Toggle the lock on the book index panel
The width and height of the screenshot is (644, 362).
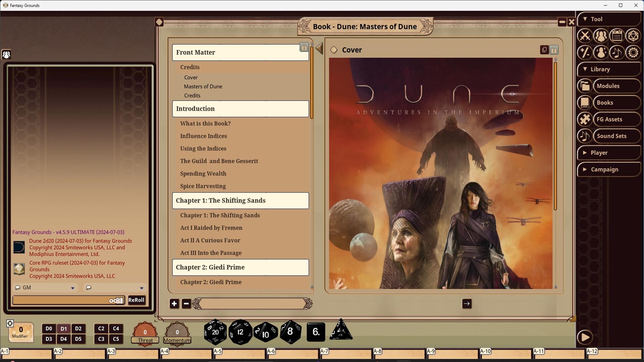(304, 47)
